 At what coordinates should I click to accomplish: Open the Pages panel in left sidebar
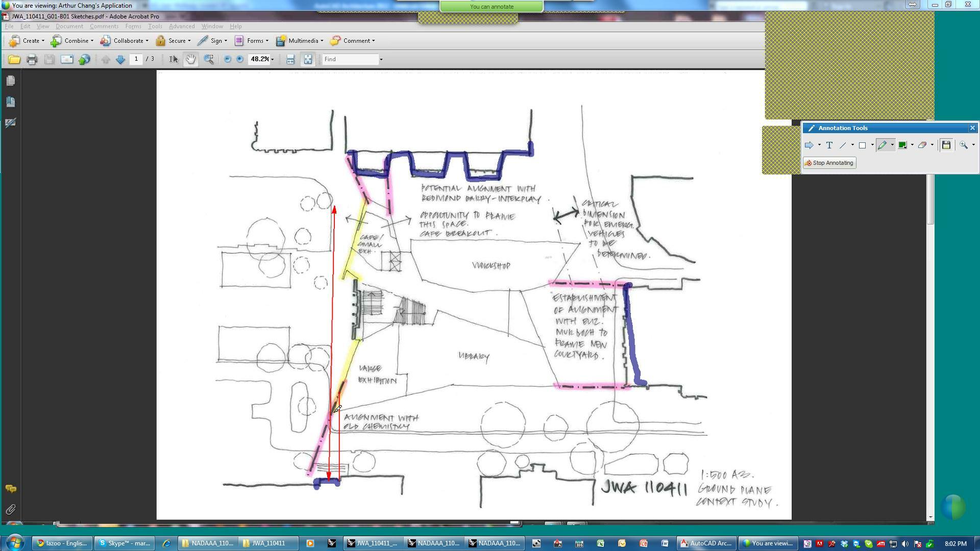[x=11, y=81]
